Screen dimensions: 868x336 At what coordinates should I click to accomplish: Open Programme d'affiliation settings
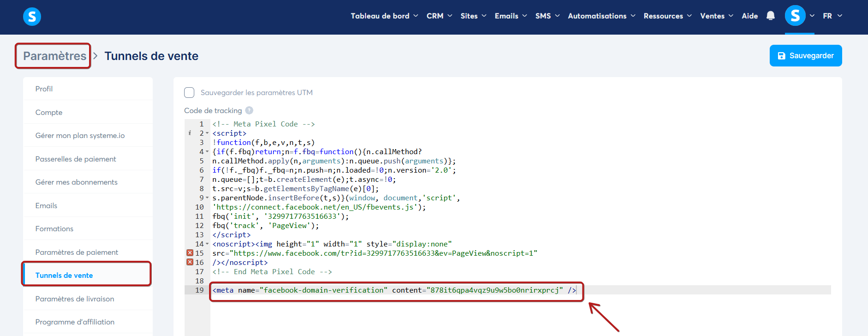tap(88, 322)
